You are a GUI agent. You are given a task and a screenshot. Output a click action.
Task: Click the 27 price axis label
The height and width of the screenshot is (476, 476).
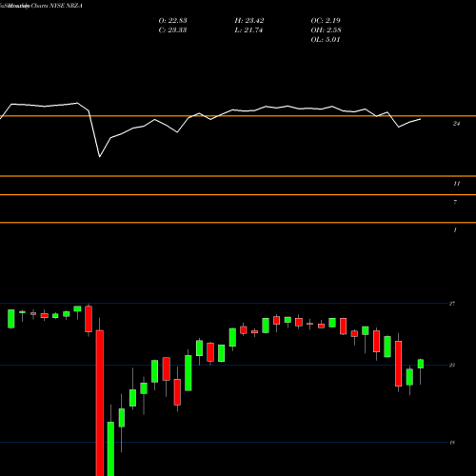[x=452, y=304]
